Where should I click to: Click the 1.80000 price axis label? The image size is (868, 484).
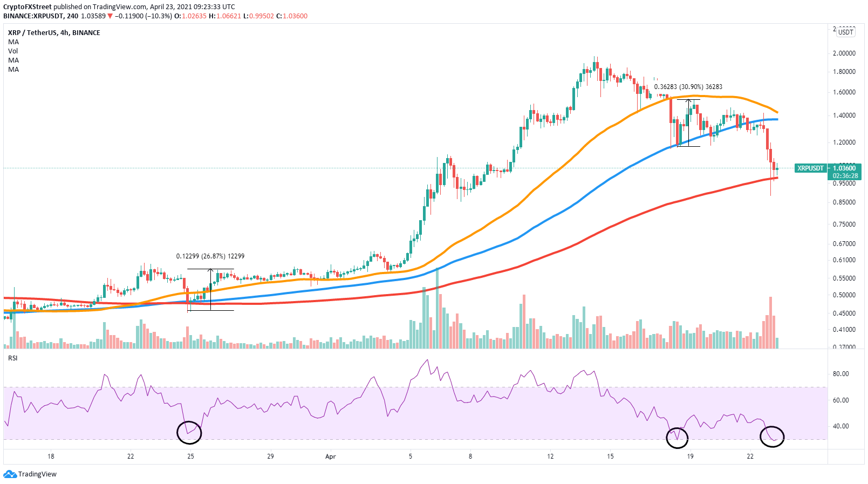(844, 72)
